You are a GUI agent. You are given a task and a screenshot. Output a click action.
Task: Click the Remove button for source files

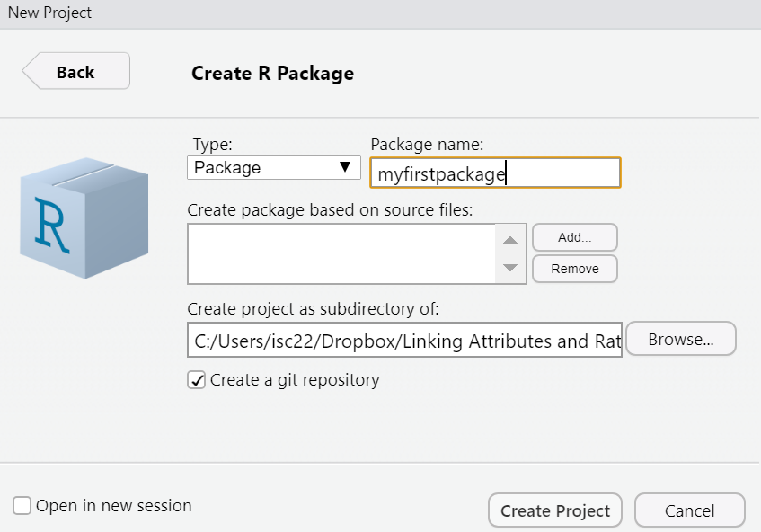574,268
